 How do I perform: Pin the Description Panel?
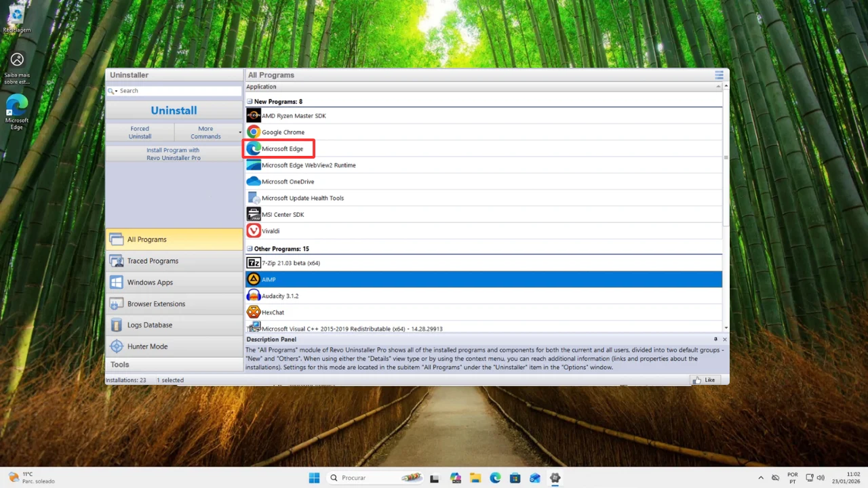pyautogui.click(x=715, y=339)
